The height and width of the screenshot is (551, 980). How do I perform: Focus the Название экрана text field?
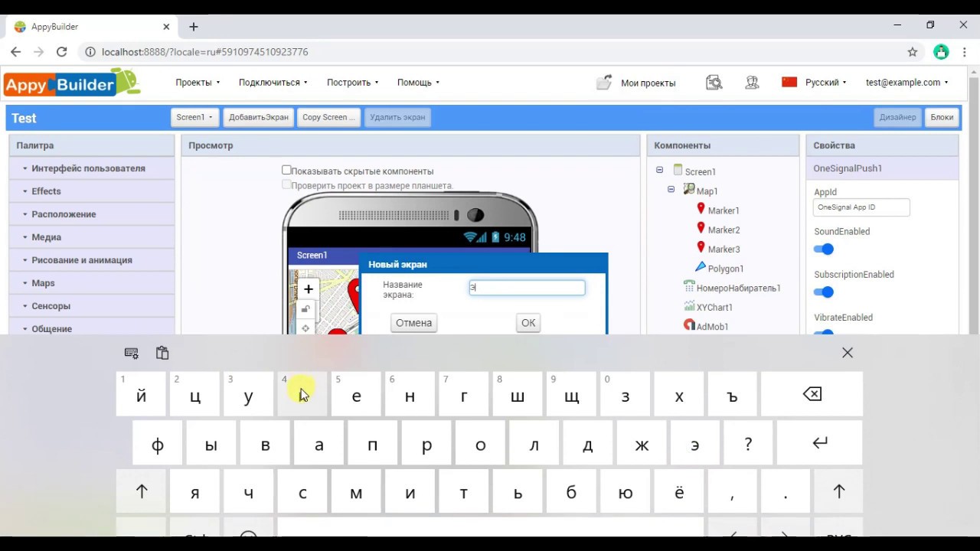coord(527,288)
